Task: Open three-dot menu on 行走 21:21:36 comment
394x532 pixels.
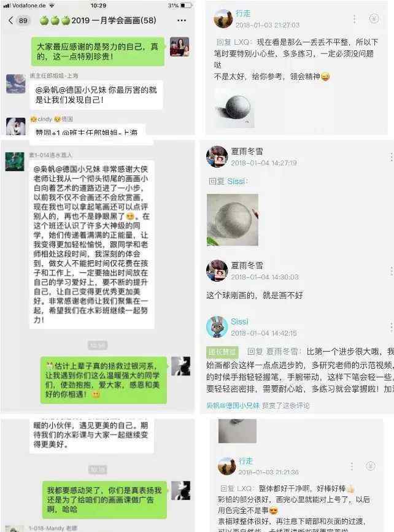Action: [352, 466]
